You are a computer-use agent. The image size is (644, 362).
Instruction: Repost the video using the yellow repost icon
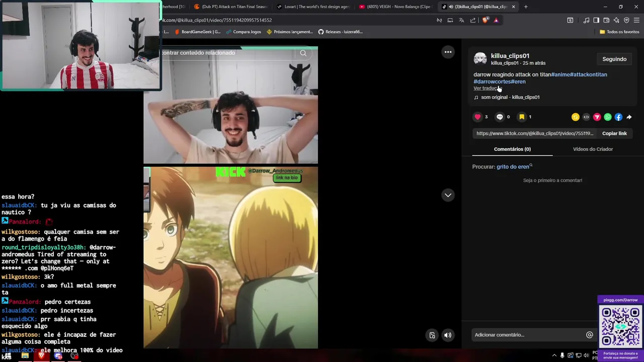(576, 117)
